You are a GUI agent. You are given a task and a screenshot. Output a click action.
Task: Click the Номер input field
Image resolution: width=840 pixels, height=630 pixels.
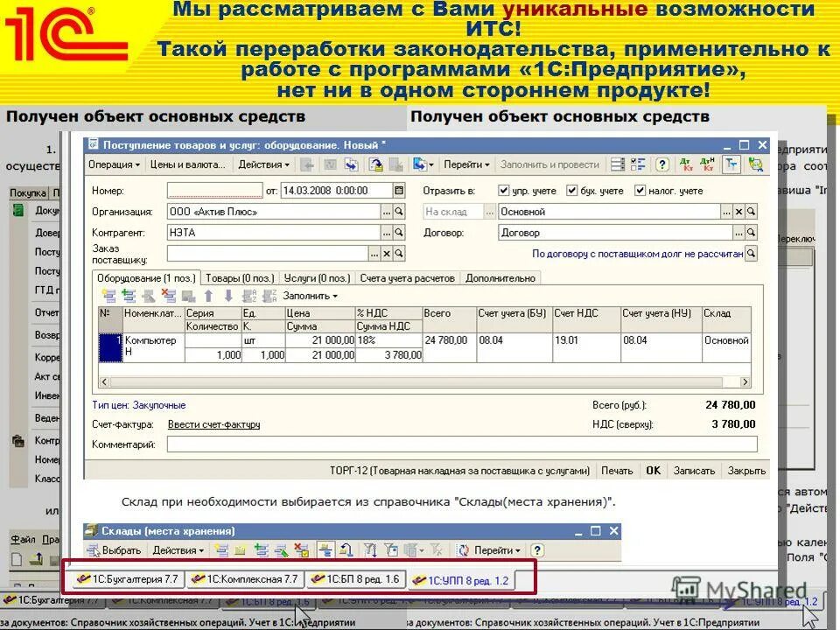point(215,191)
